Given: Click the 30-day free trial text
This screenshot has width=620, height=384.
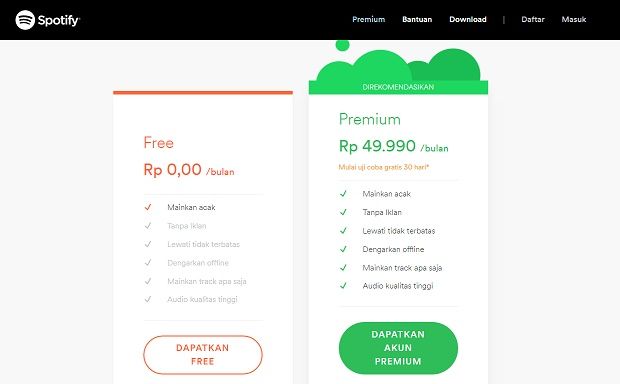Looking at the screenshot, I should point(384,167).
